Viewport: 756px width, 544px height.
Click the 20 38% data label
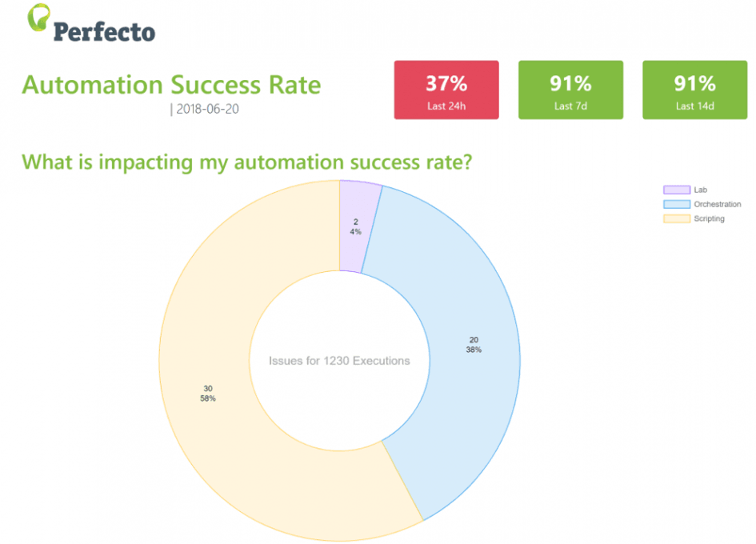coord(474,345)
